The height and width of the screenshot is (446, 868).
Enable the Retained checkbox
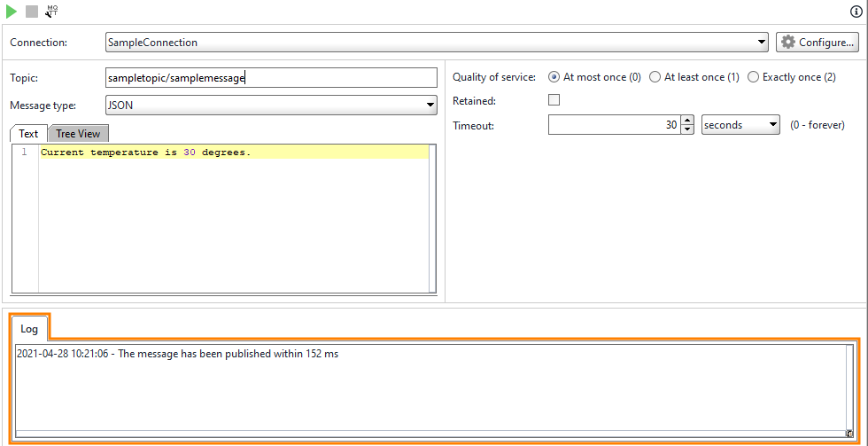(x=554, y=100)
